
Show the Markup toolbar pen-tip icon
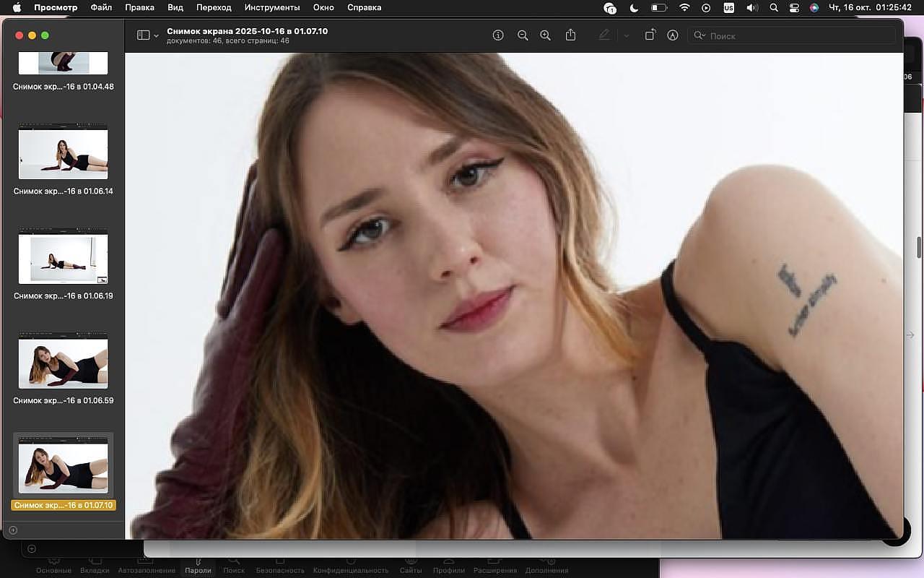[x=673, y=35]
